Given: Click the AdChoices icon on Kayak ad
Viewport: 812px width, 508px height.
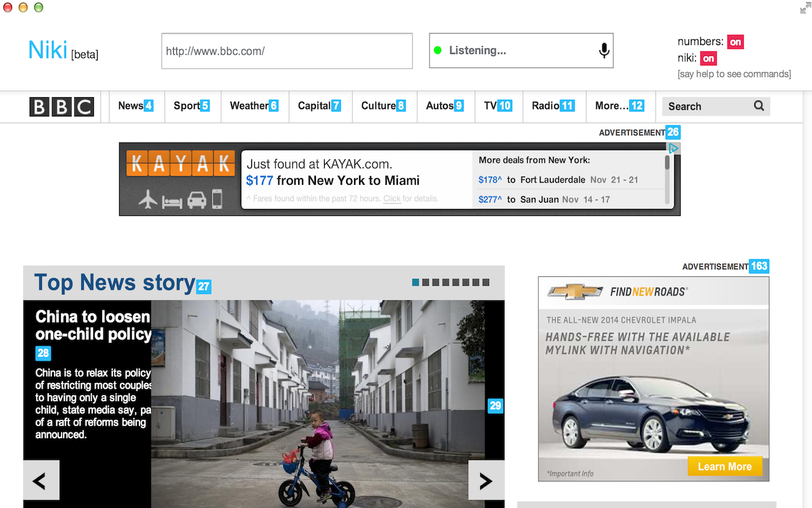Looking at the screenshot, I should [674, 148].
